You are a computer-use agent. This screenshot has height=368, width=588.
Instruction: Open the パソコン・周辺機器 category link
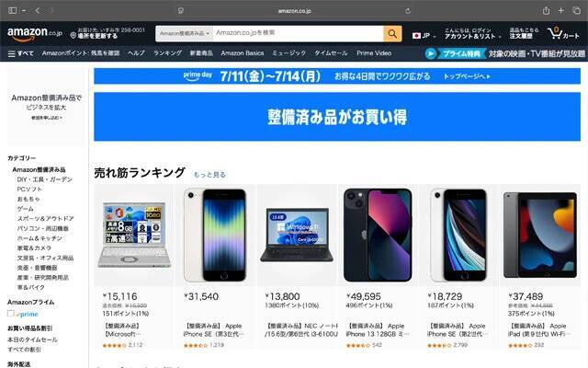pyautogui.click(x=43, y=228)
